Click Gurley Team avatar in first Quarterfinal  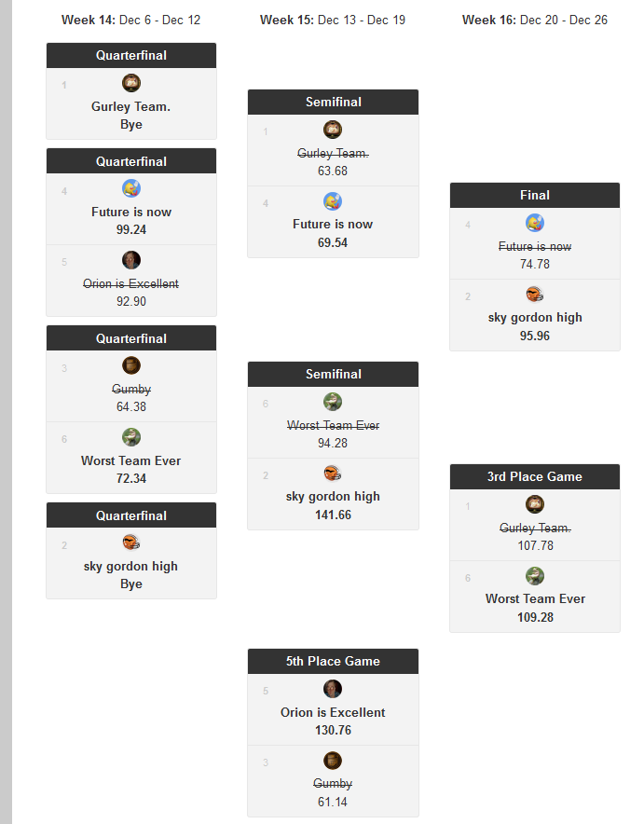pos(131,83)
